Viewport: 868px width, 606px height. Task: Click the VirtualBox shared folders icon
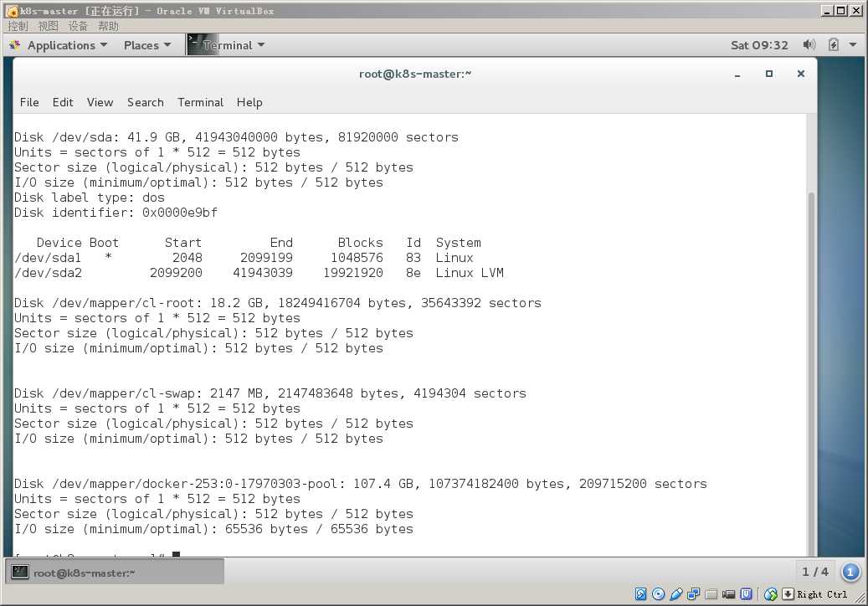pyautogui.click(x=711, y=594)
